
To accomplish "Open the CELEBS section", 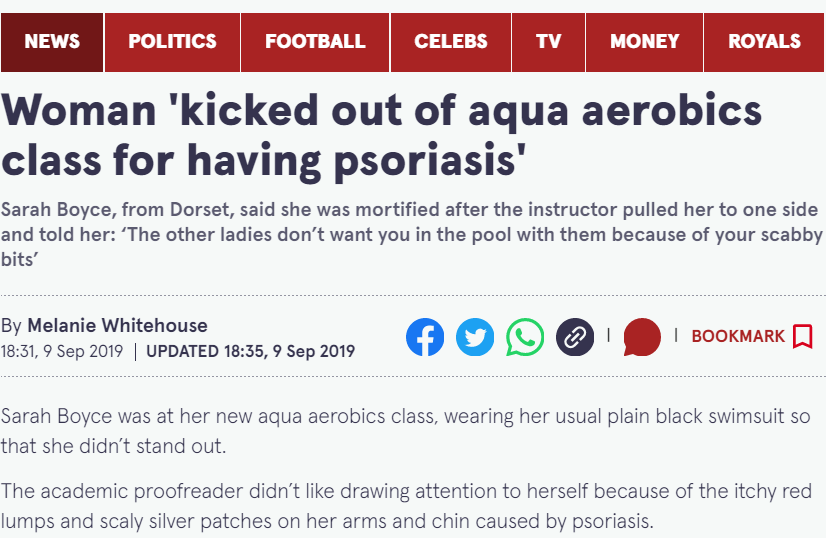I will 451,42.
